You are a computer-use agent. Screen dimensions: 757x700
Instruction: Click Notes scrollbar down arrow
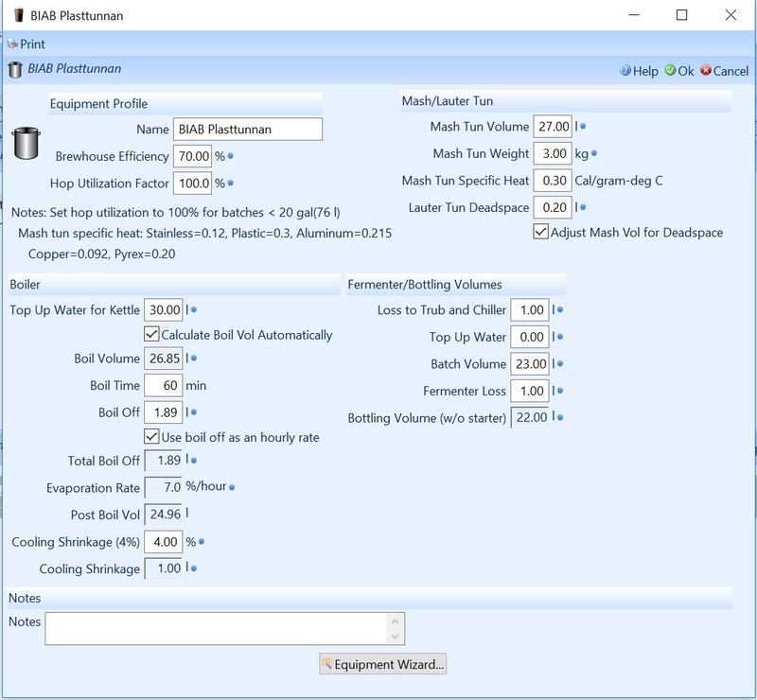(396, 636)
